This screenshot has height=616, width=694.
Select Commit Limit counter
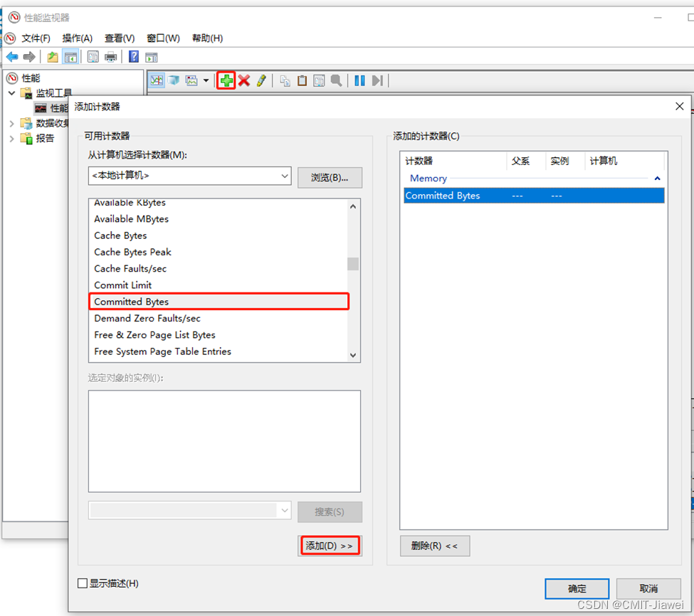pyautogui.click(x=123, y=285)
